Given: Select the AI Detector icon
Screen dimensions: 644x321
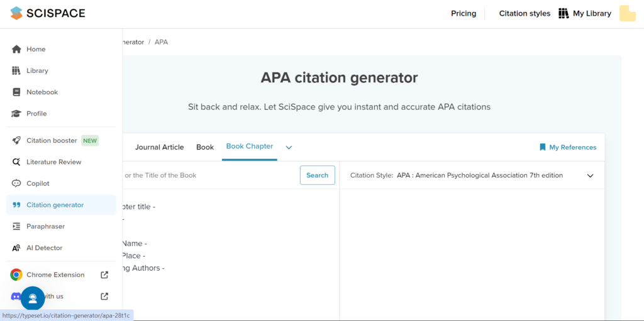Looking at the screenshot, I should (x=16, y=248).
